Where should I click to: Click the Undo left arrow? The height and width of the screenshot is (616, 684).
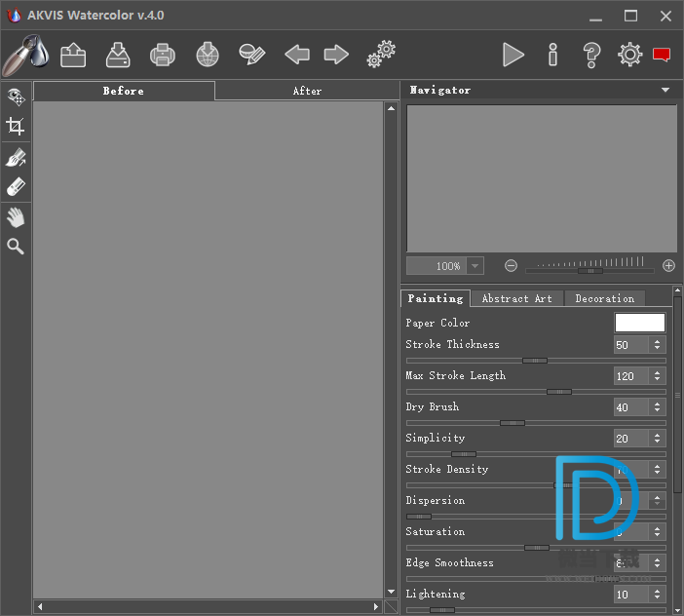tap(297, 55)
